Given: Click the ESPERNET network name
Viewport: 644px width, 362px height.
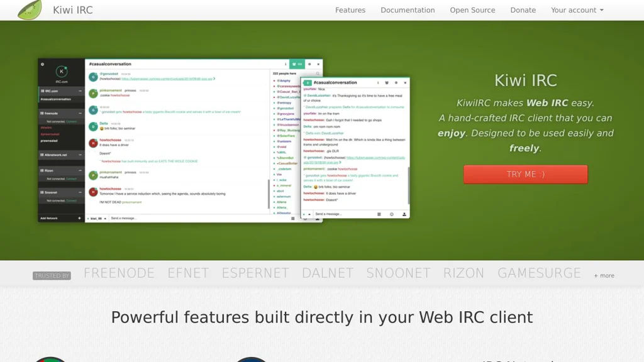Looking at the screenshot, I should pos(255,273).
